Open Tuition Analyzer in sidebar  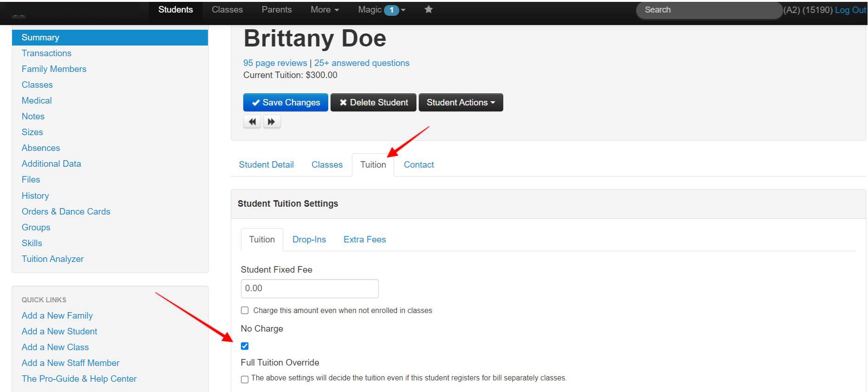coord(52,259)
